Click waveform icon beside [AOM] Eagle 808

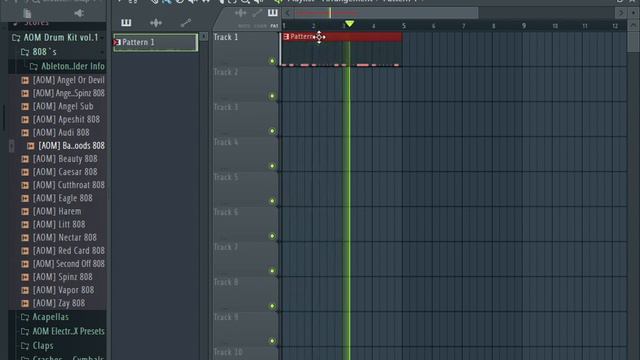click(x=25, y=198)
